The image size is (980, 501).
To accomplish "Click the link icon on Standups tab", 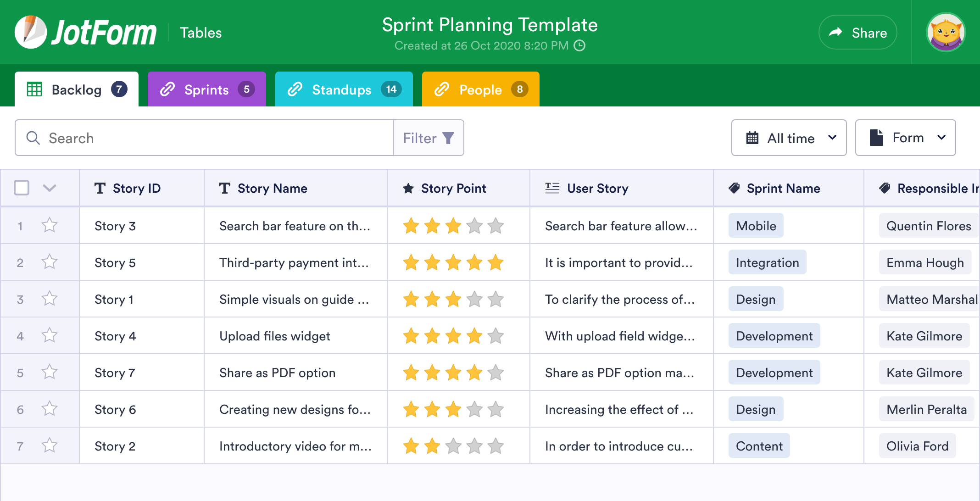I will coord(294,89).
